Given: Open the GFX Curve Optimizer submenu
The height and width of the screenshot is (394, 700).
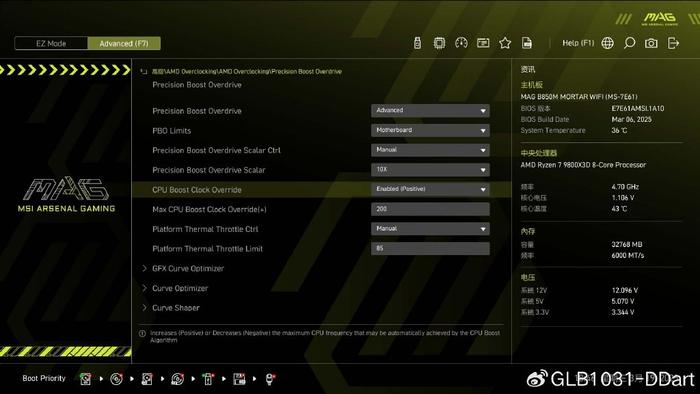Looking at the screenshot, I should point(188,269).
